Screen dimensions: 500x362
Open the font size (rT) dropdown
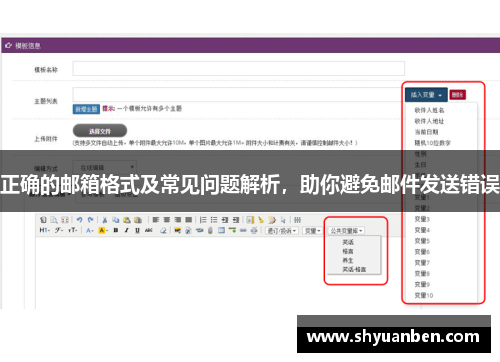coord(73,230)
